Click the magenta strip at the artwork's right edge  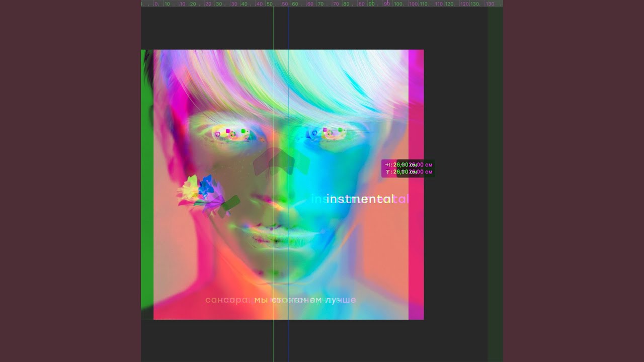point(416,185)
